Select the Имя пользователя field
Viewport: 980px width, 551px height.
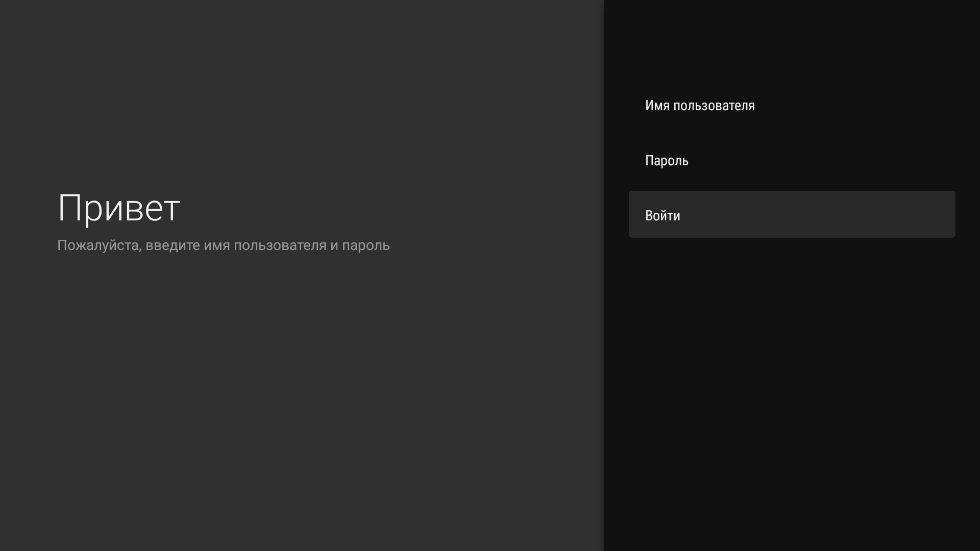pos(792,106)
